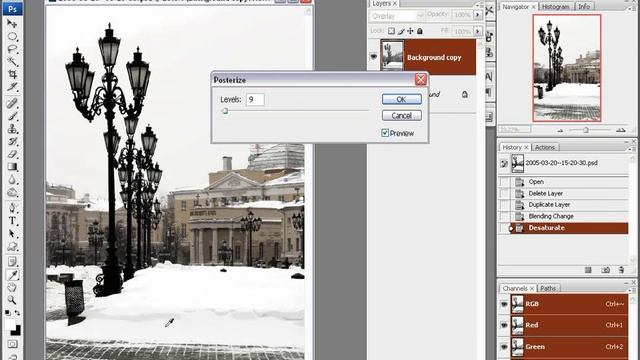The height and width of the screenshot is (360, 640).
Task: Select the Path Selection tool
Action: coord(12,234)
